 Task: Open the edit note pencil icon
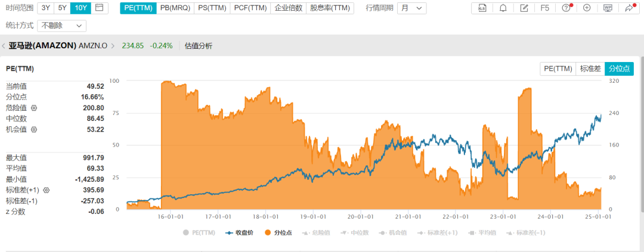coord(524,8)
